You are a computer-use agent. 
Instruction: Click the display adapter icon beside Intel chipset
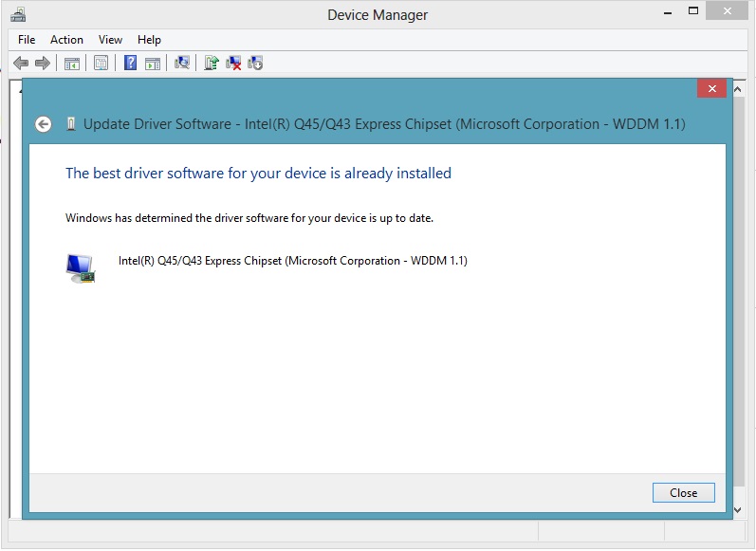click(x=81, y=267)
